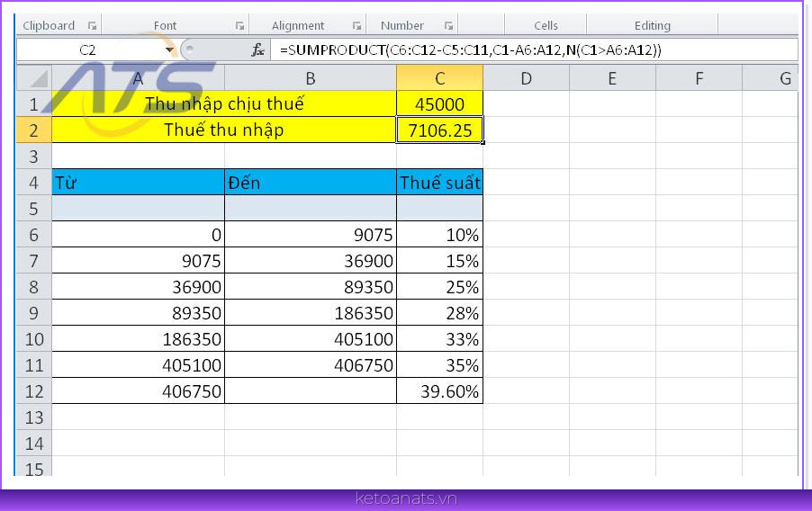
Task: Select column A header
Action: click(139, 78)
